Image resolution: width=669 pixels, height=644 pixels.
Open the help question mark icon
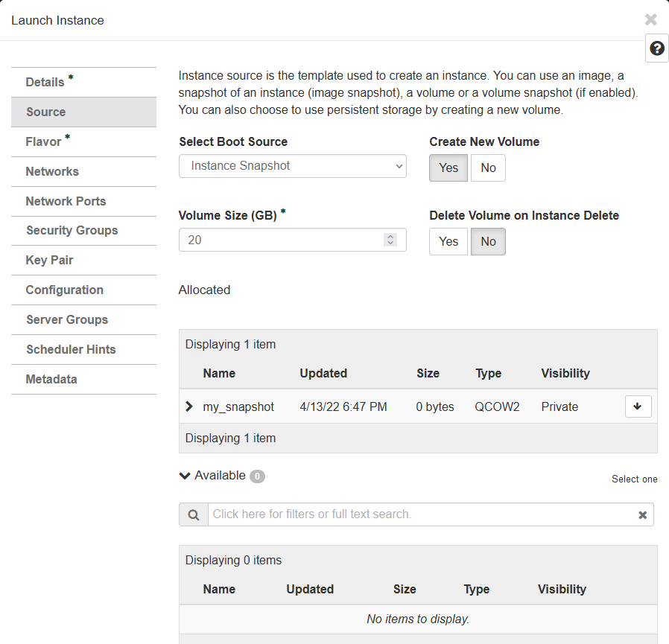point(656,48)
